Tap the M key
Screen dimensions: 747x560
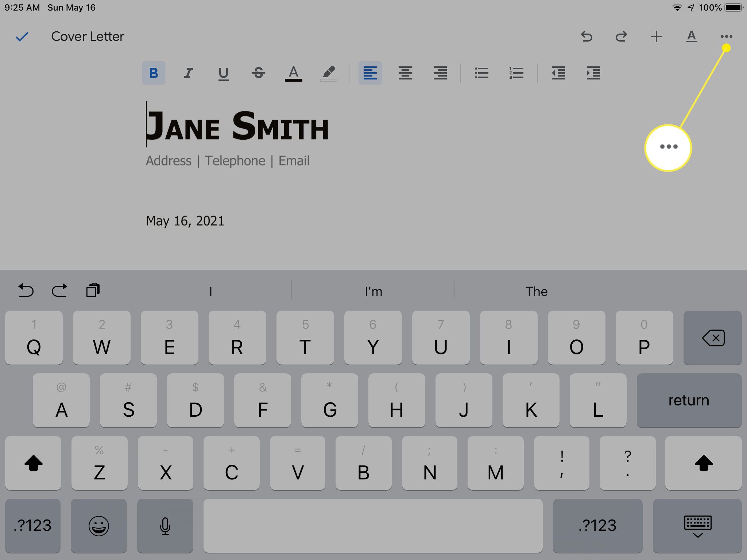(496, 463)
